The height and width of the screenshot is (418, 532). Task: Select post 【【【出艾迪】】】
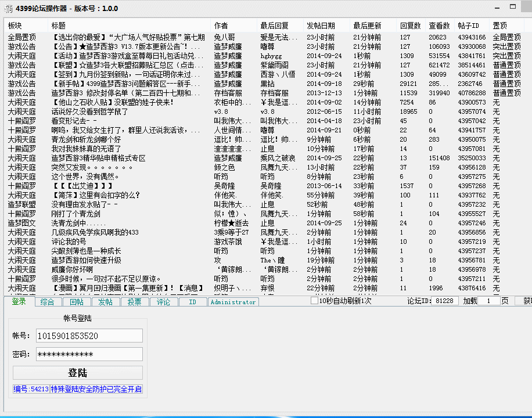[x=82, y=186]
